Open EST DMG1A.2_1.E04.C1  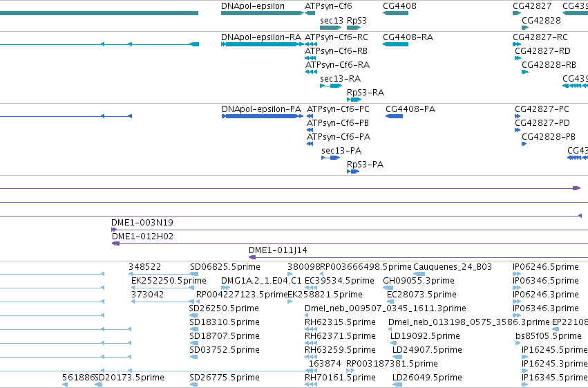pyautogui.click(x=261, y=281)
